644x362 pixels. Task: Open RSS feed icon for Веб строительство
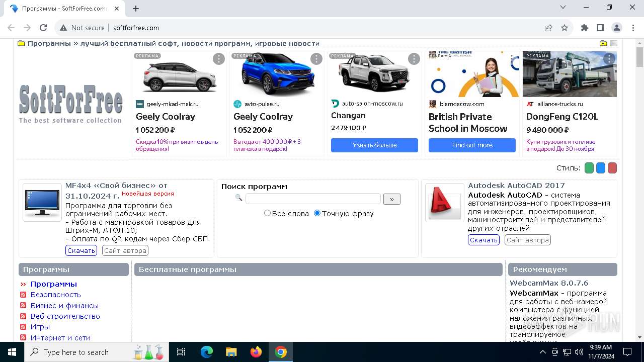[x=23, y=316]
